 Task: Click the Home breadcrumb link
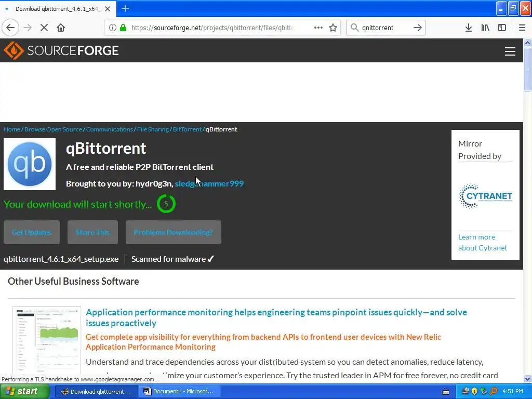pos(12,129)
